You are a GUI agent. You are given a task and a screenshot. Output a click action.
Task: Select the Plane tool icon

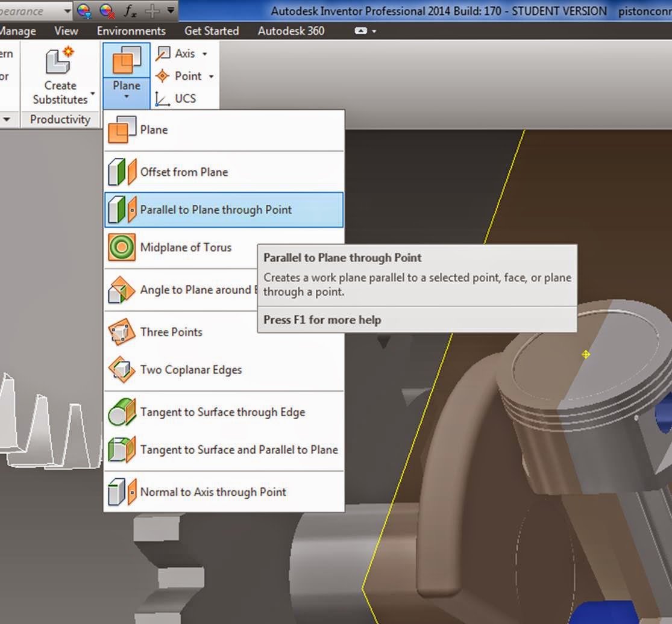125,60
